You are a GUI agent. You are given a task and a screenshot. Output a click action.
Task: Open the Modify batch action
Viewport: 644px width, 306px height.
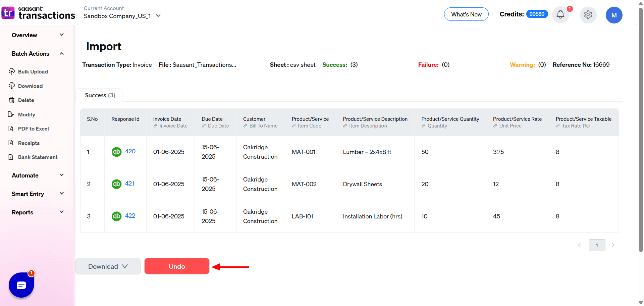(26, 114)
